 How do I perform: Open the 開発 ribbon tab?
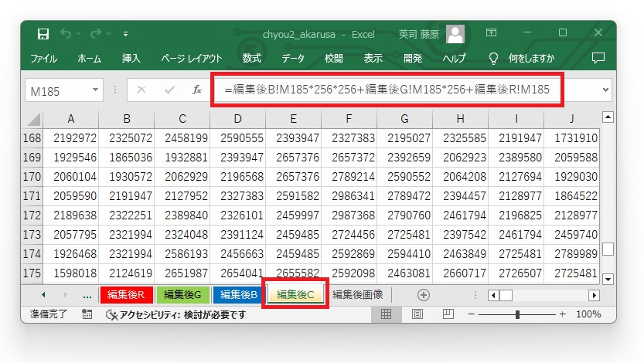pyautogui.click(x=413, y=59)
